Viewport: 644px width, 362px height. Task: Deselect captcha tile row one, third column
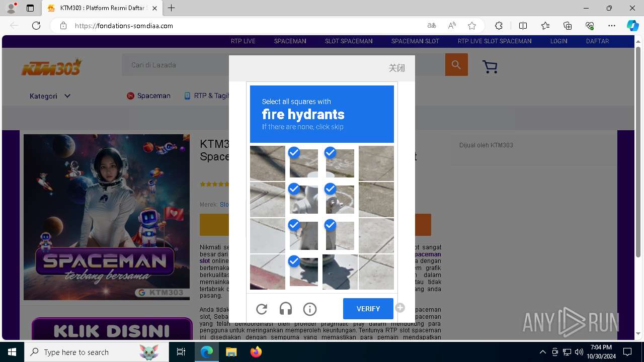point(340,163)
